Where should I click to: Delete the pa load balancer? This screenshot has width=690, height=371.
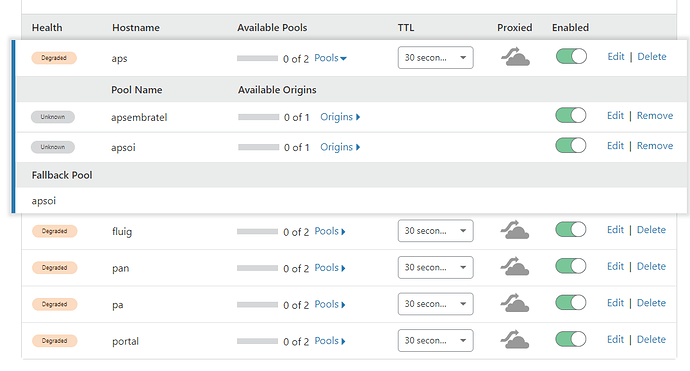651,303
